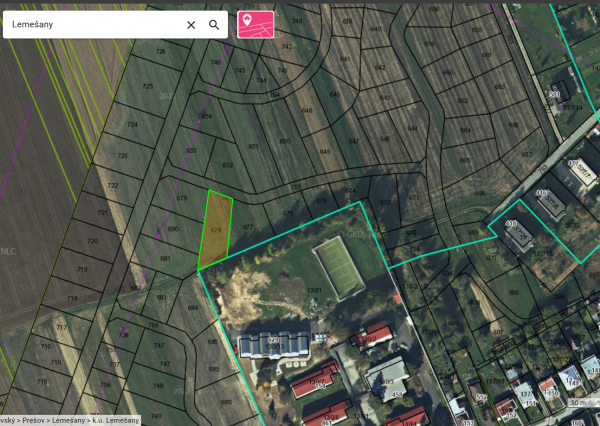The height and width of the screenshot is (426, 600).
Task: Select parcel 667 on the map
Action: point(527,155)
